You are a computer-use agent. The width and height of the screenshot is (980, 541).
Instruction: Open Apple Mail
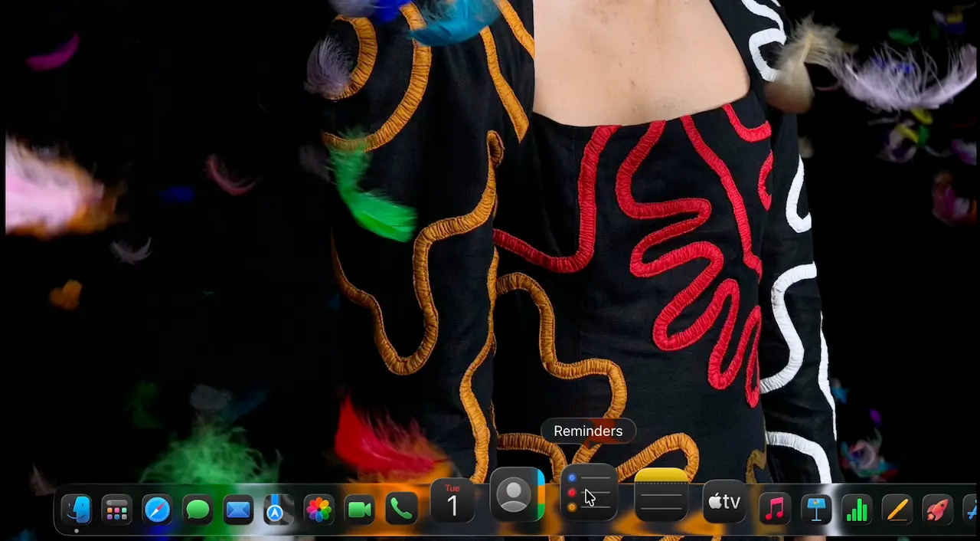point(238,508)
